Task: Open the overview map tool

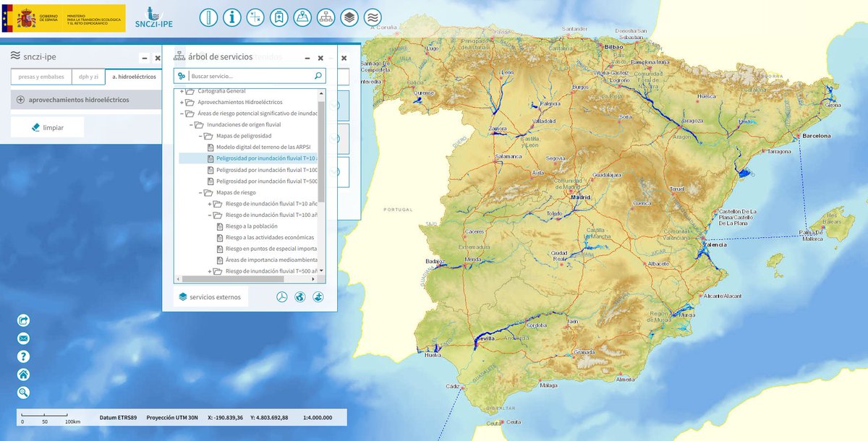Action: pyautogui.click(x=302, y=17)
